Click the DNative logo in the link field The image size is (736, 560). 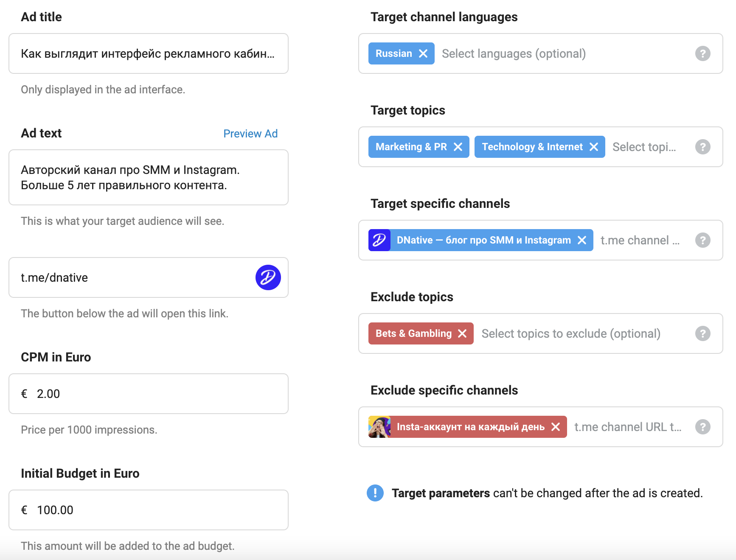tap(268, 277)
